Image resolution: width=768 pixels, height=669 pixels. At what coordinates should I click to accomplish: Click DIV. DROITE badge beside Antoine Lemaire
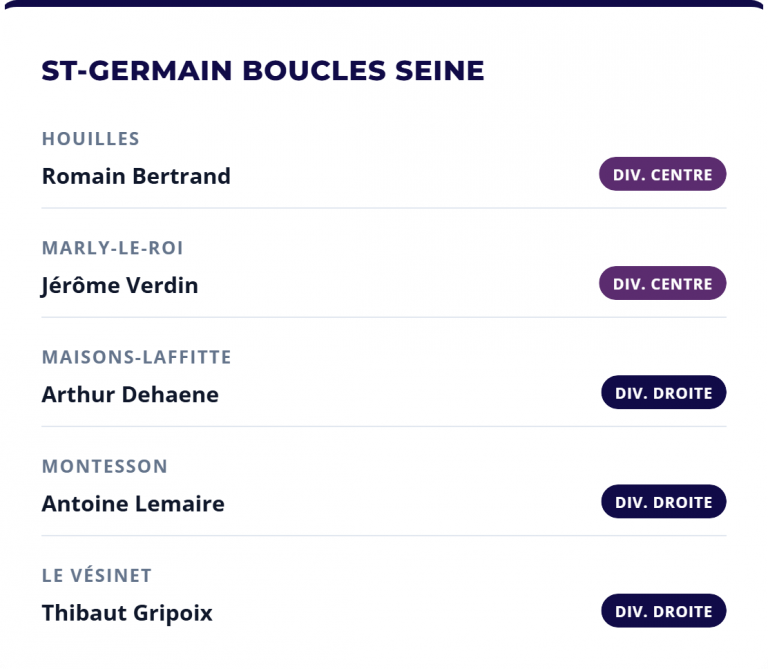point(663,502)
